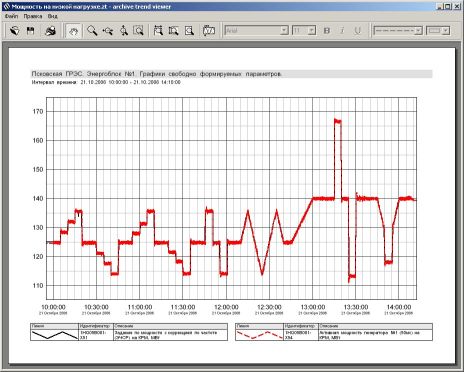This screenshot has width=464, height=372.
Task: Click the 140 y-axis label
Action: pos(38,199)
